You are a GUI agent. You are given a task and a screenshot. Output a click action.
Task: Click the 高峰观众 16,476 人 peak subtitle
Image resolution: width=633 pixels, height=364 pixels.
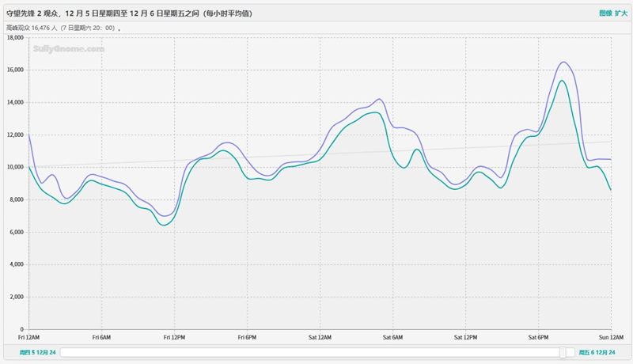[x=61, y=28]
